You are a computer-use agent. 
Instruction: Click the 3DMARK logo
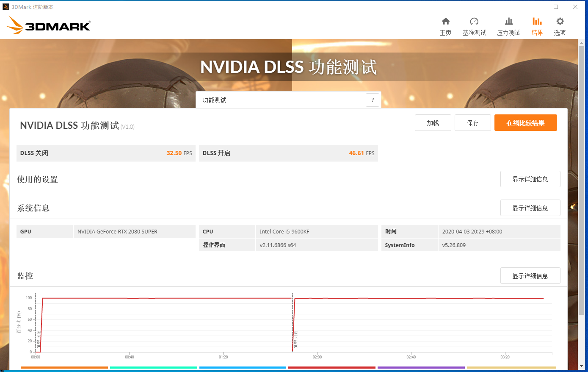[x=48, y=25]
